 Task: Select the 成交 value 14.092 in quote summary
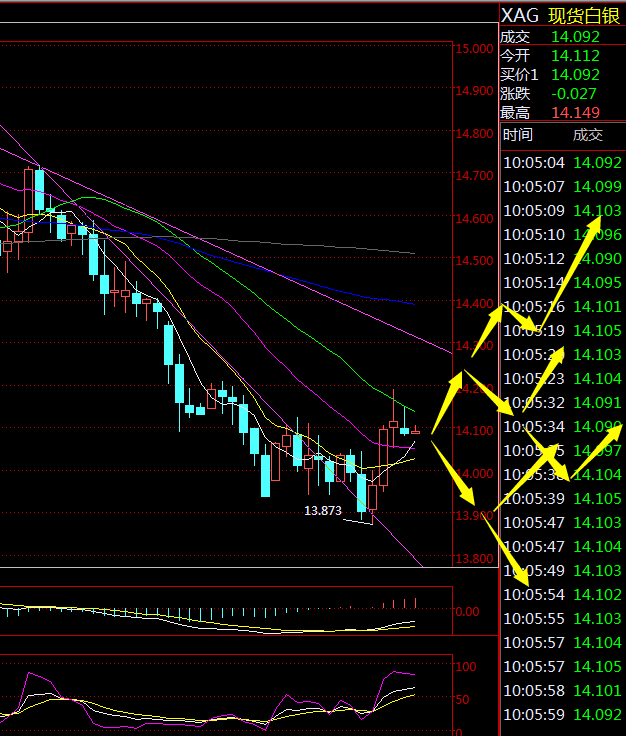coord(575,37)
